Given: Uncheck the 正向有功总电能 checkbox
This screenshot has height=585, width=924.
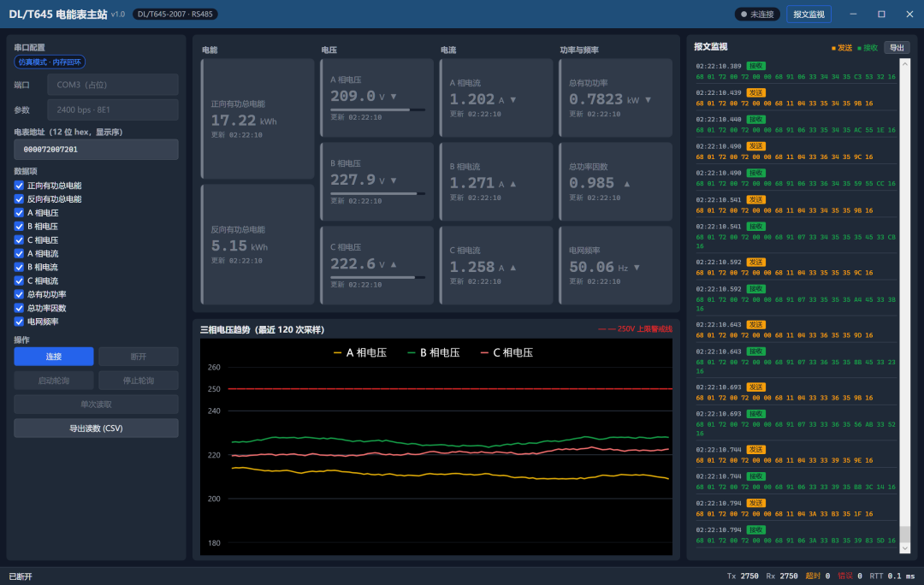Looking at the screenshot, I should click(x=20, y=186).
